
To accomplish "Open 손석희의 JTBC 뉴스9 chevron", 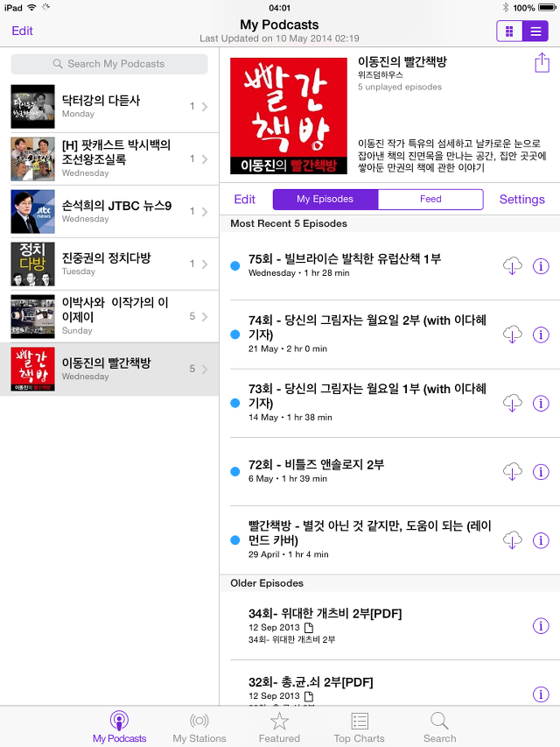I will (204, 212).
